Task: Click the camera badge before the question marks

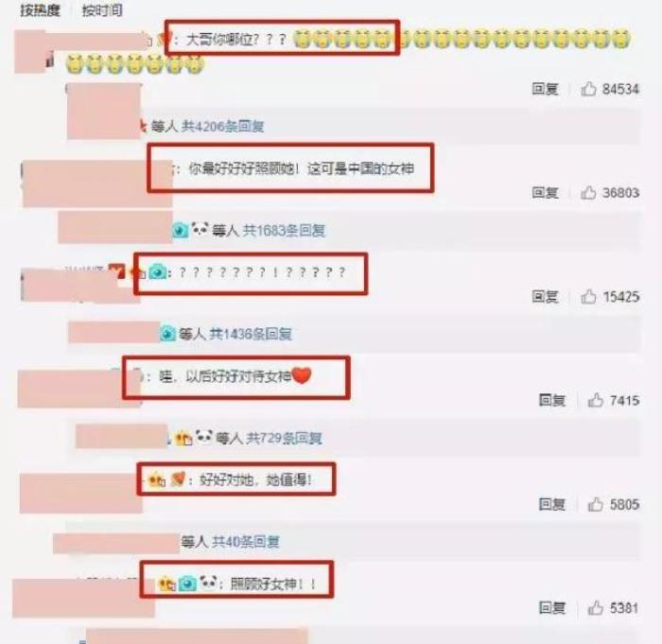Action: click(158, 272)
